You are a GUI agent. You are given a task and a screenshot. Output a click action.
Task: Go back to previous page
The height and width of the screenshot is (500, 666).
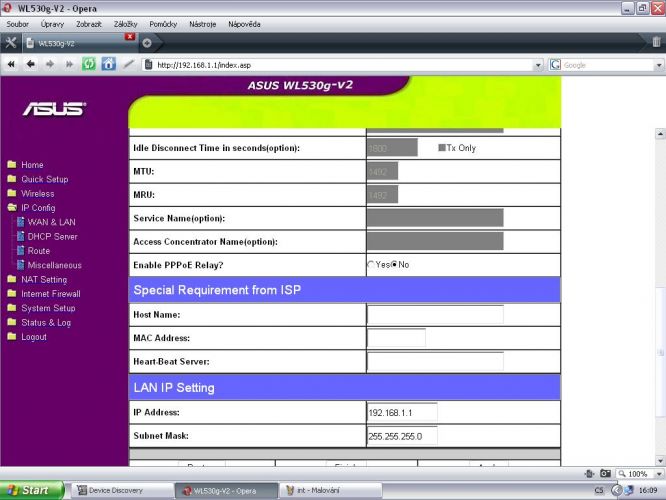point(31,65)
